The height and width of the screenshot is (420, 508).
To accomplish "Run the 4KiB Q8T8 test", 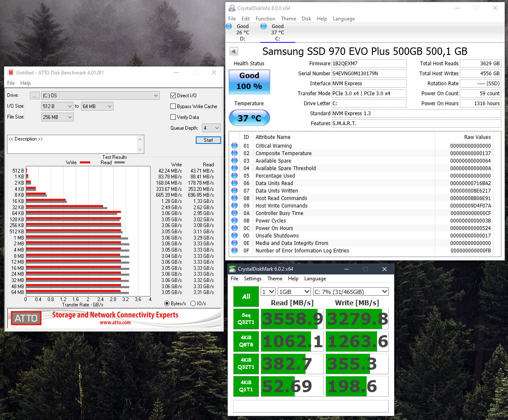I will [246, 341].
